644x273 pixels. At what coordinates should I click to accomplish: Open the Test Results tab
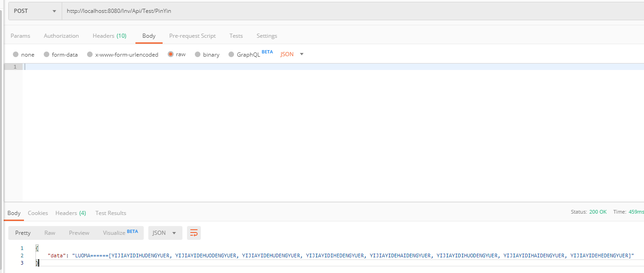tap(111, 213)
